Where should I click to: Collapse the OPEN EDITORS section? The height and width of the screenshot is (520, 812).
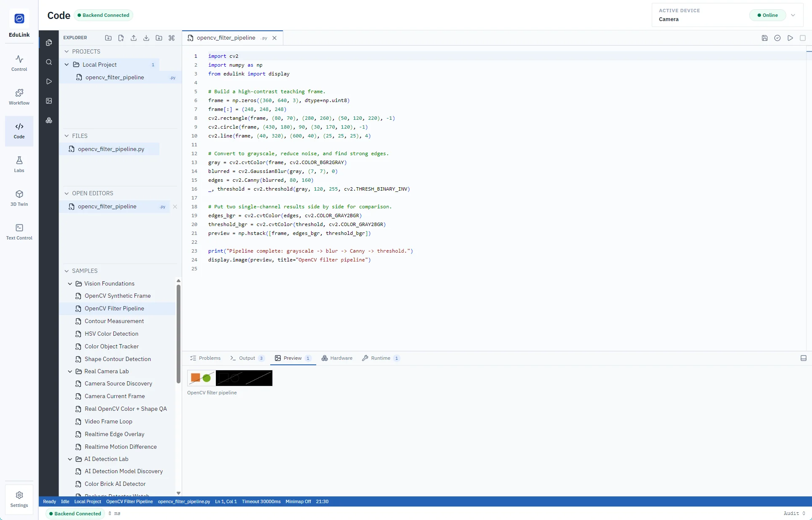67,193
